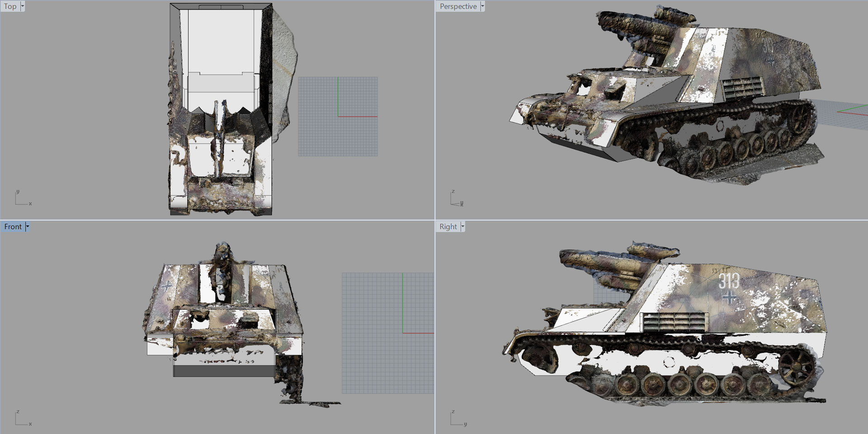Click the Right viewport title label
Viewport: 868px width, 434px height.
click(x=448, y=227)
